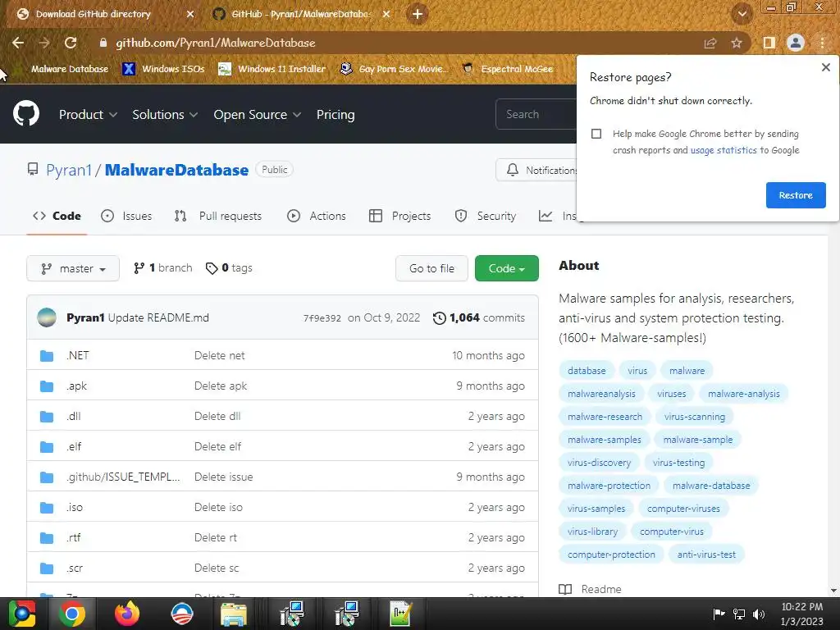Click the Go to file button
840x630 pixels.
click(431, 268)
